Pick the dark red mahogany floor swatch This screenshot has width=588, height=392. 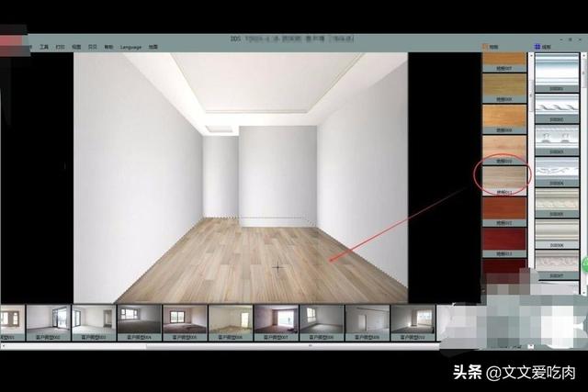(x=504, y=239)
